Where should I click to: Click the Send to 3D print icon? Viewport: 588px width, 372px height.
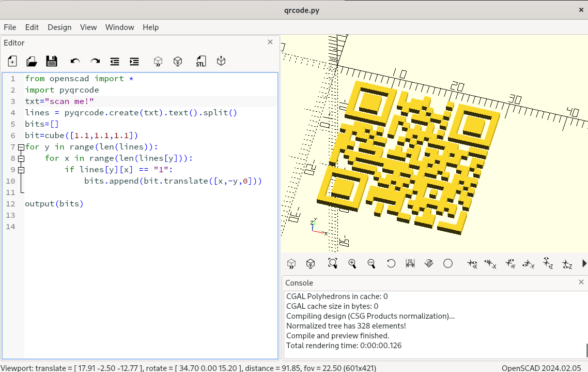pos(221,62)
